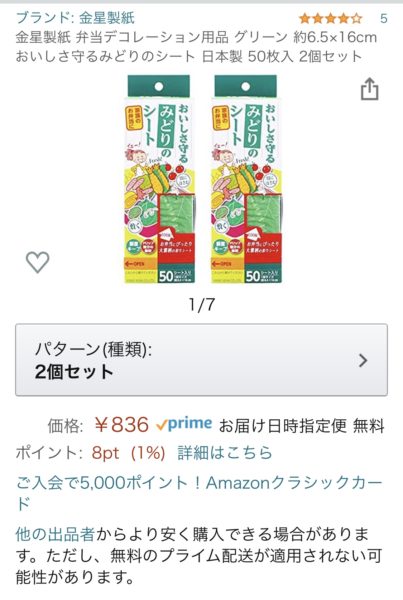Screen dimensions: 403x600
Task: Select the お届け日時指定便 無料 delivery text
Action: (x=302, y=426)
